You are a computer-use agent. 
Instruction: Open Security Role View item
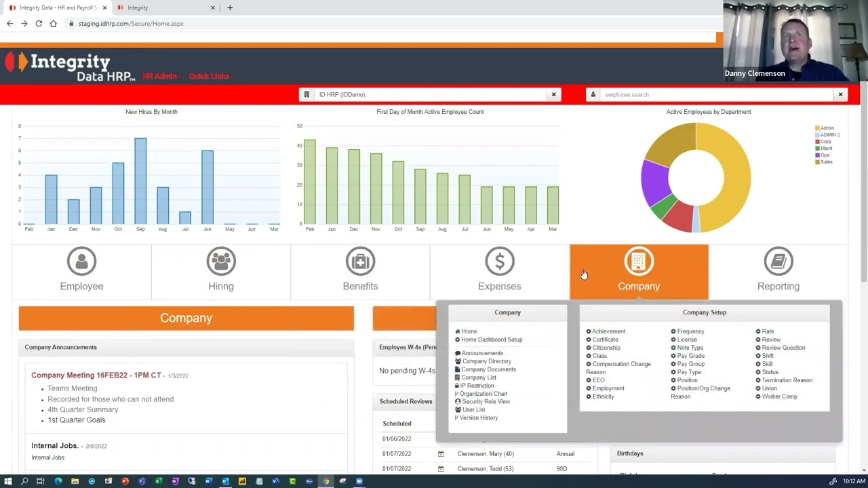[482, 401]
